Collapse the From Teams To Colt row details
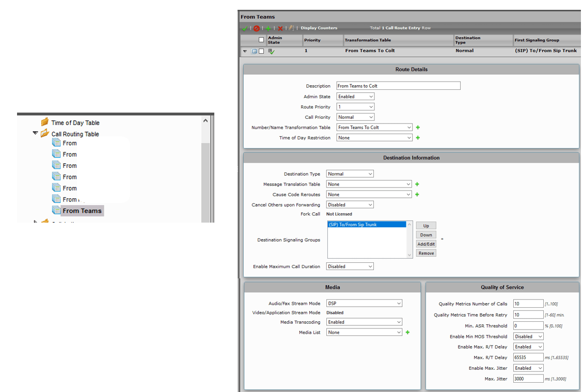This screenshot has height=392, width=583. (x=245, y=51)
